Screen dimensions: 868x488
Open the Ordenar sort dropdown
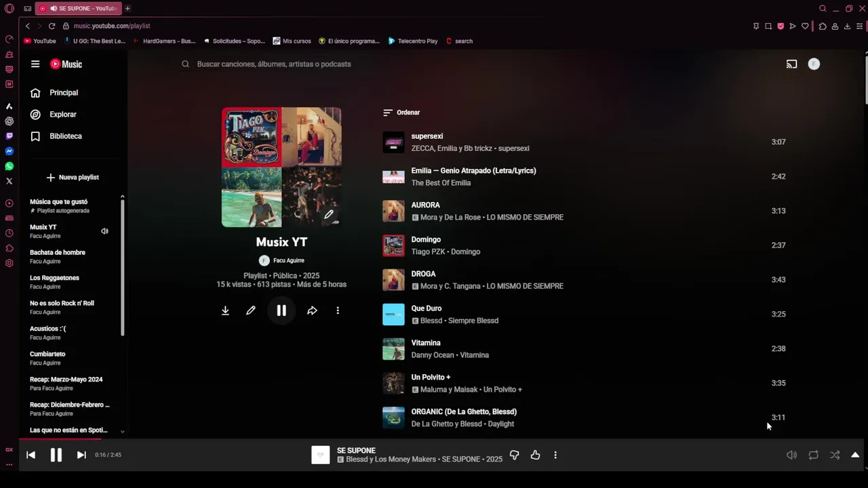401,113
